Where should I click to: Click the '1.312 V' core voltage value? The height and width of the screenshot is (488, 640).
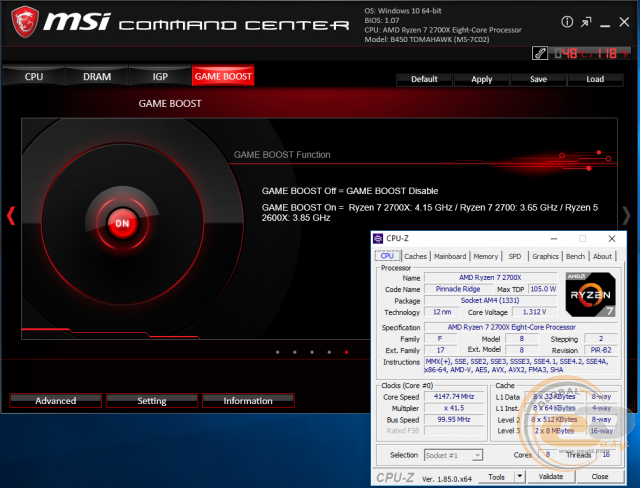coord(534,312)
